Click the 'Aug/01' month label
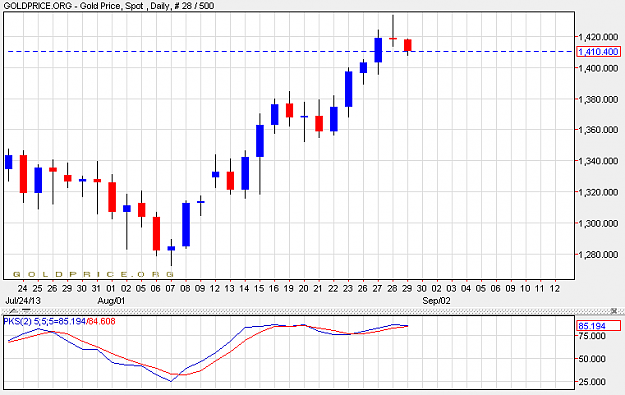Viewport: 625px width, 395px height. (111, 301)
